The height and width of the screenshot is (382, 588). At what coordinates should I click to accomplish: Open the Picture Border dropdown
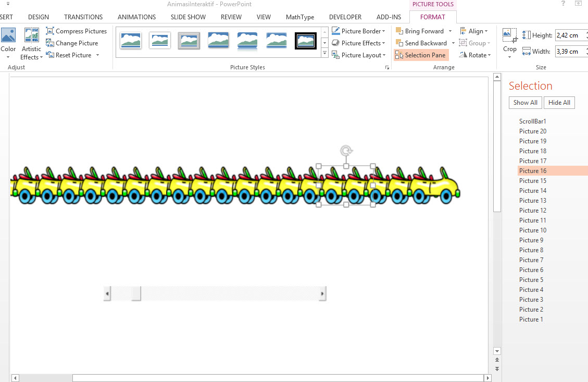tap(358, 31)
